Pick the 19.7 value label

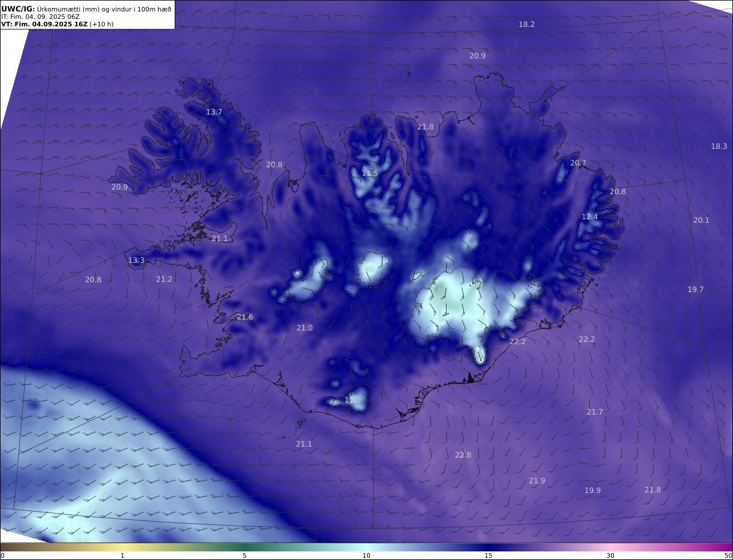click(x=695, y=290)
